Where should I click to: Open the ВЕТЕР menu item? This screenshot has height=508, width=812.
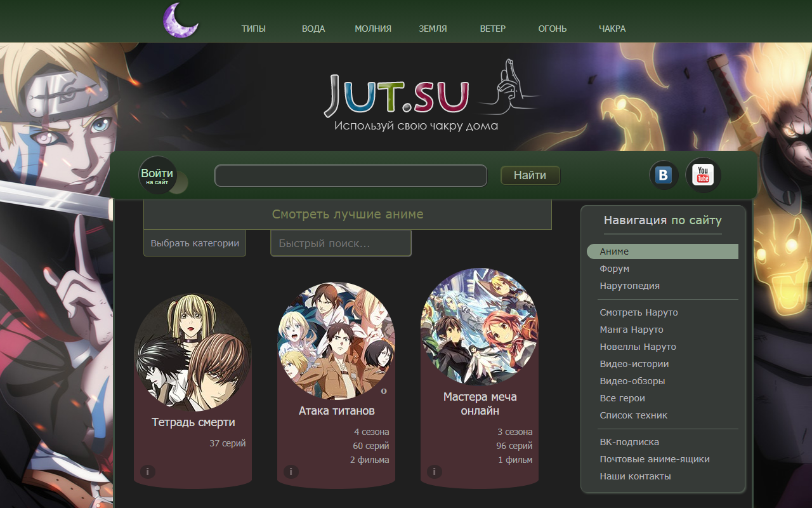point(493,29)
